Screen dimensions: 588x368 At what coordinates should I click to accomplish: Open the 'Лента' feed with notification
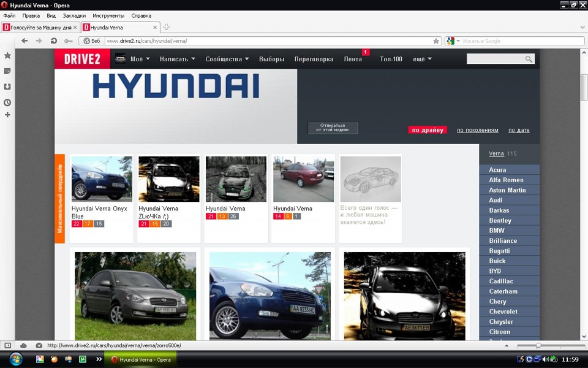pyautogui.click(x=353, y=59)
